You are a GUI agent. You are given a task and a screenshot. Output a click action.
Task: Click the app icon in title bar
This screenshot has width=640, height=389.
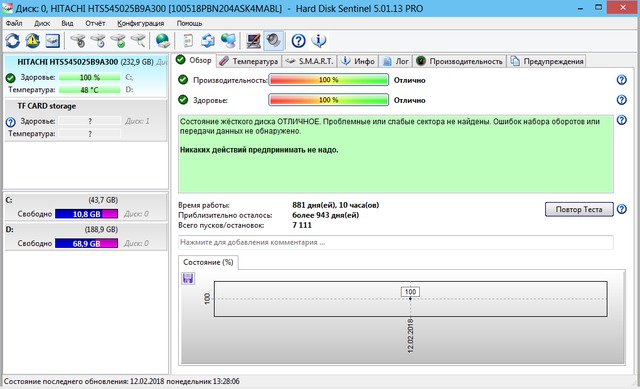(x=7, y=8)
